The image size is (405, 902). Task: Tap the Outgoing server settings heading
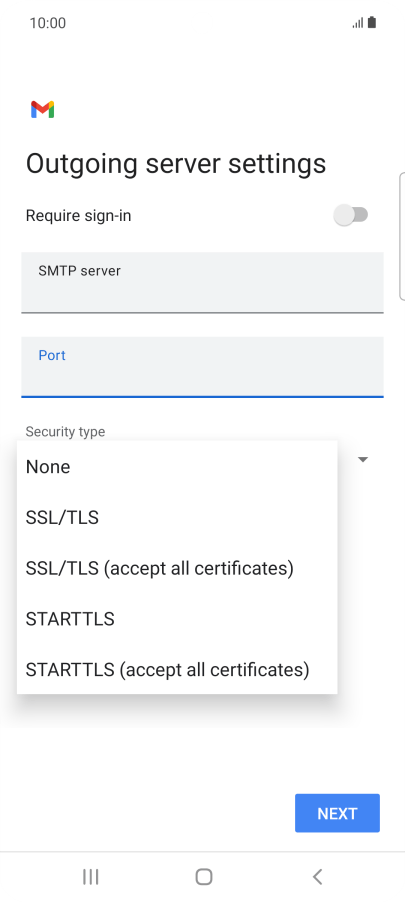[176, 164]
